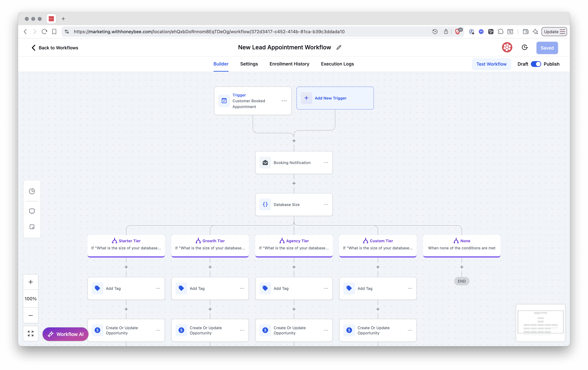Click the comment bubble icon in left sidebar

tap(32, 211)
